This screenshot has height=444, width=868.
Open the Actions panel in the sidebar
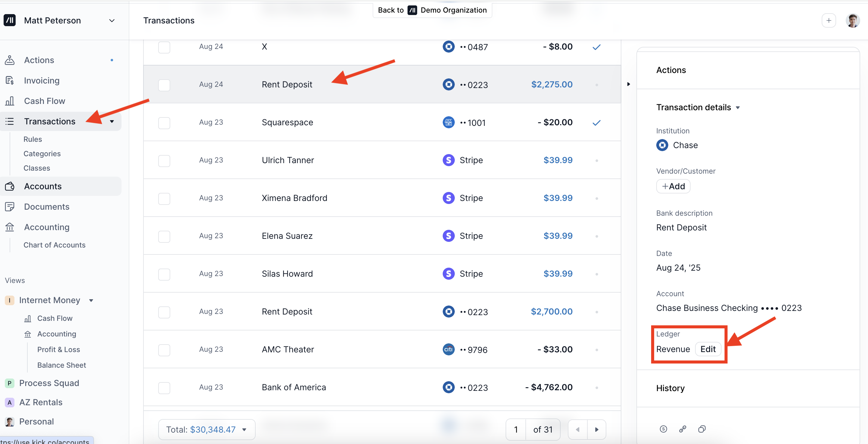[39, 60]
